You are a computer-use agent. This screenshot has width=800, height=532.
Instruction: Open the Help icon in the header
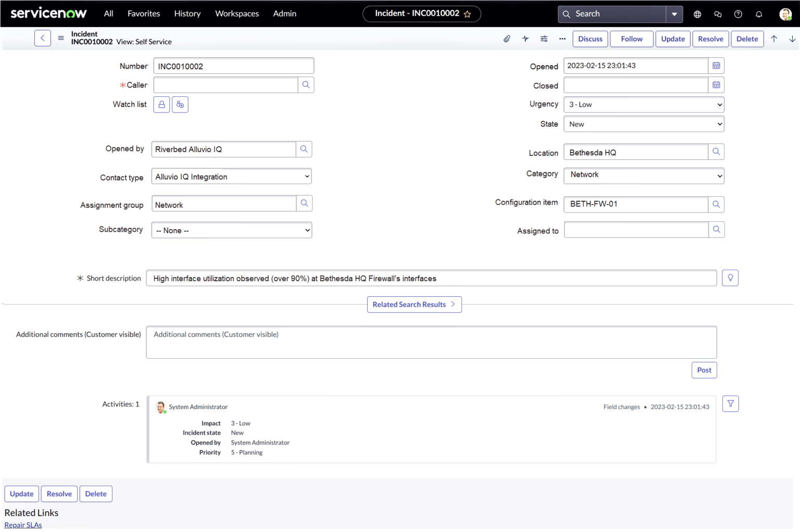(738, 14)
